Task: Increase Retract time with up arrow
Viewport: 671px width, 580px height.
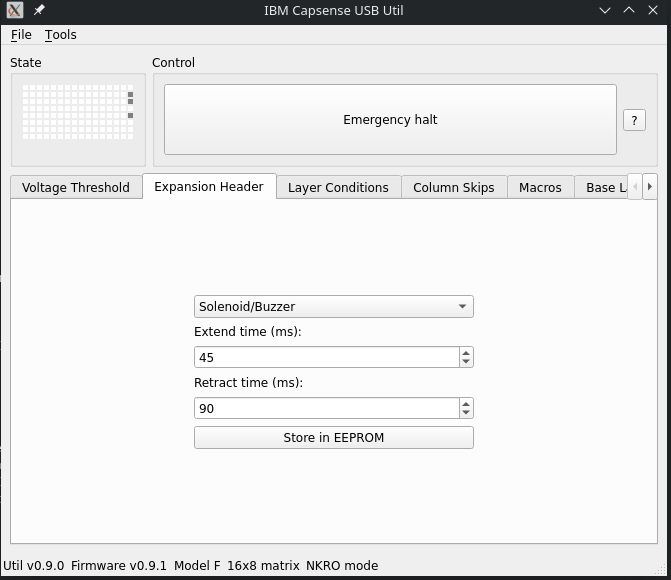Action: (x=466, y=403)
